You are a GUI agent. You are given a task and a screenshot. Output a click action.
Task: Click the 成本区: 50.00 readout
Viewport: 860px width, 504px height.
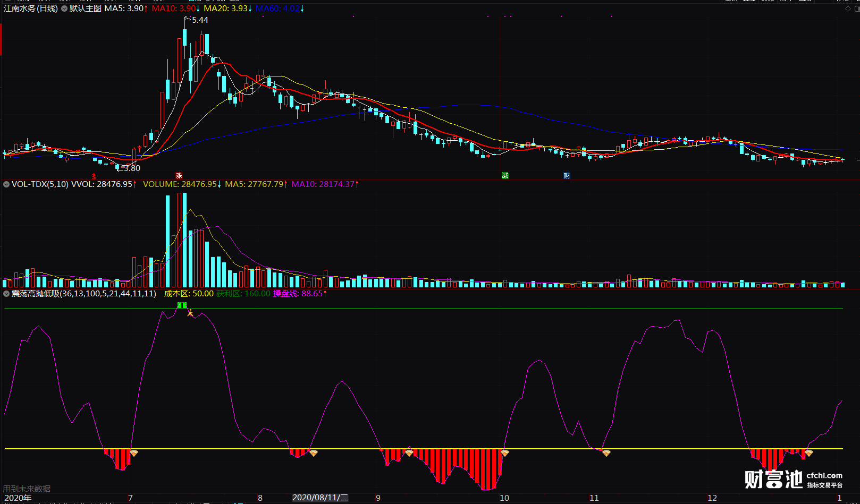(x=189, y=294)
